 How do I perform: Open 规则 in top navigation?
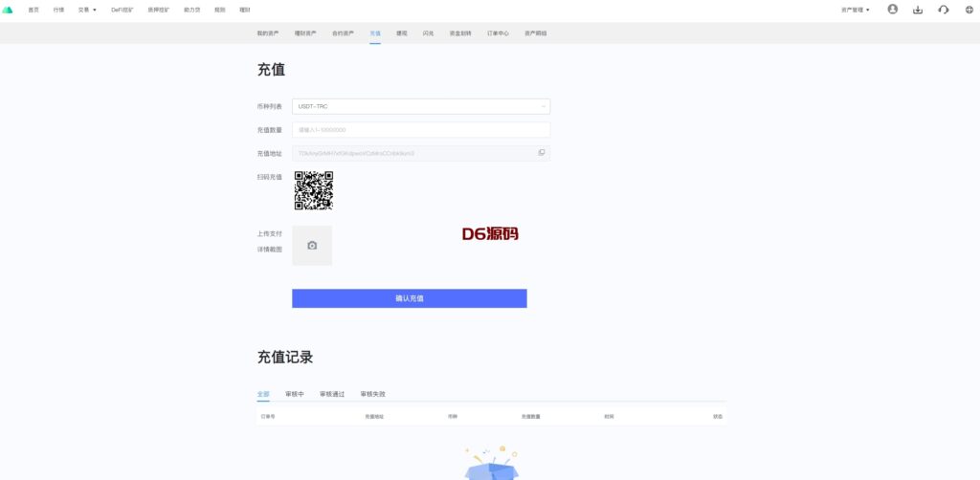point(220,10)
